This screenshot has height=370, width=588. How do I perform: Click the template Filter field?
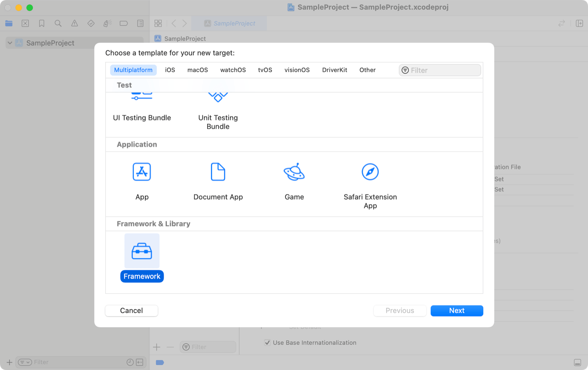point(440,70)
